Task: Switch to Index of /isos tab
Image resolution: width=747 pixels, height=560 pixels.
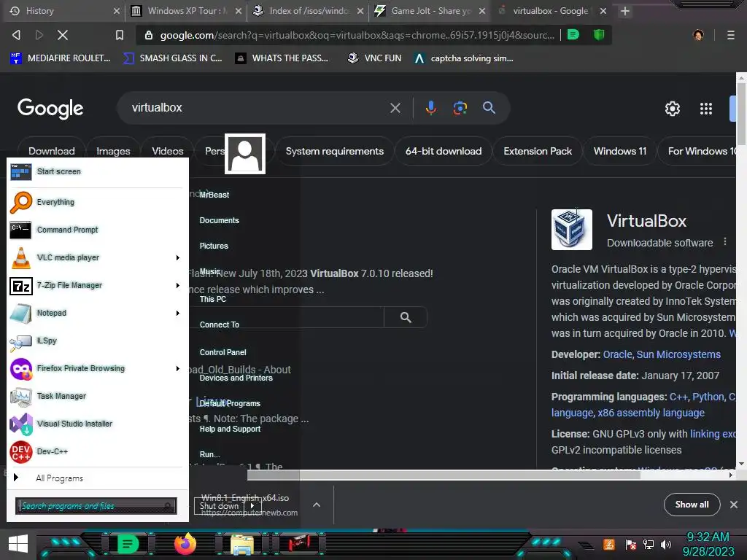Action: coord(308,11)
